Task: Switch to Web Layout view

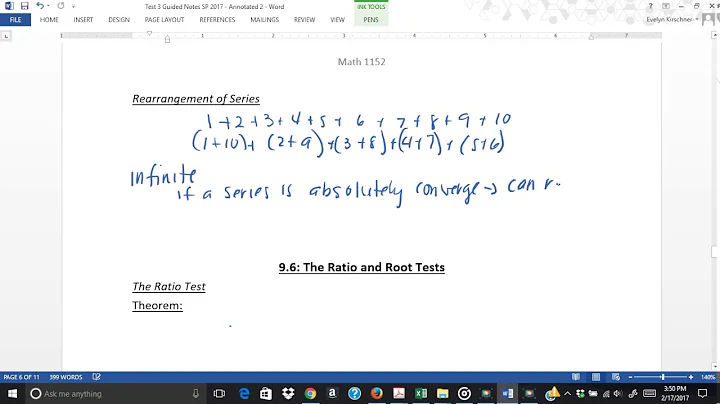Action: tap(616, 377)
